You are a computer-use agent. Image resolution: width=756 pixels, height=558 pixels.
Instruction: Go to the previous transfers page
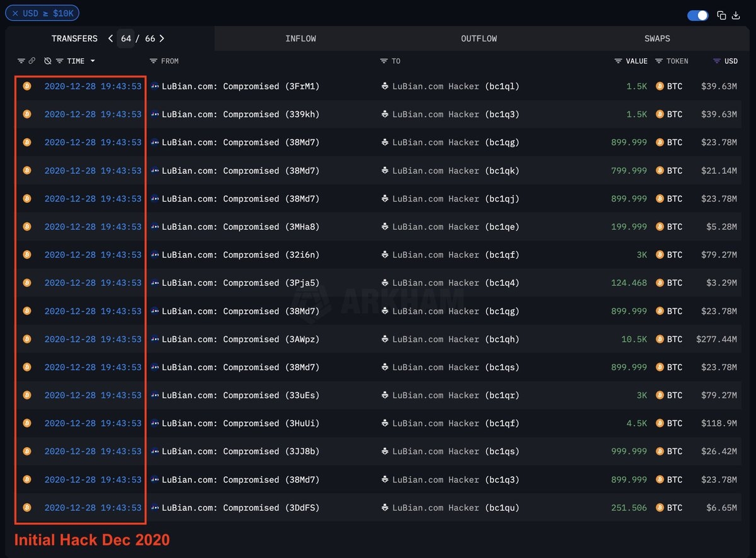tap(110, 38)
